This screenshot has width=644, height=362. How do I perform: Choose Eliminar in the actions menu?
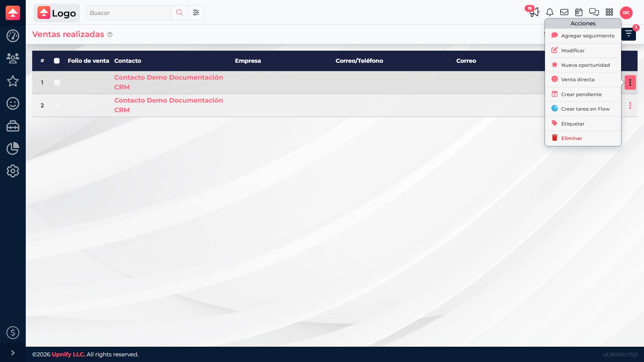[583, 138]
